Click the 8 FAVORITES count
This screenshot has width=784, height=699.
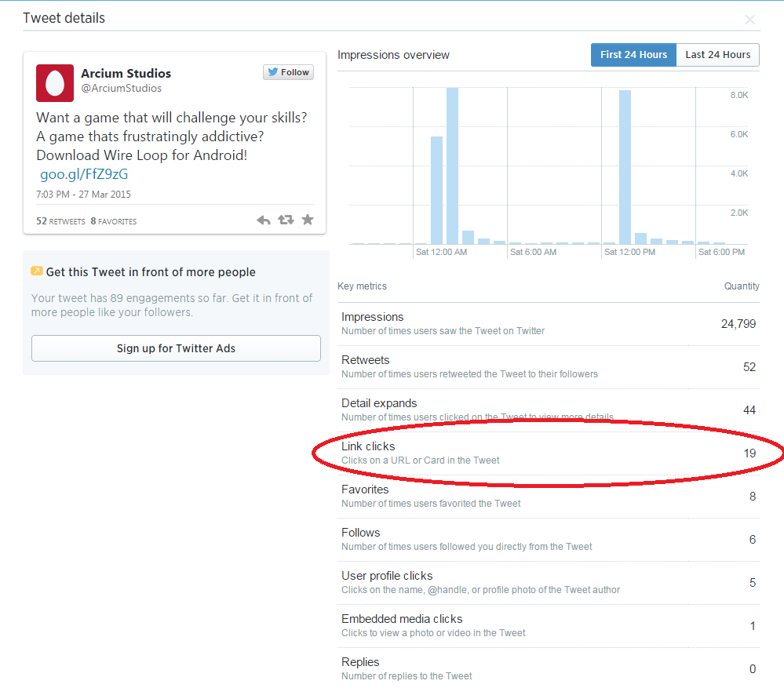click(114, 221)
